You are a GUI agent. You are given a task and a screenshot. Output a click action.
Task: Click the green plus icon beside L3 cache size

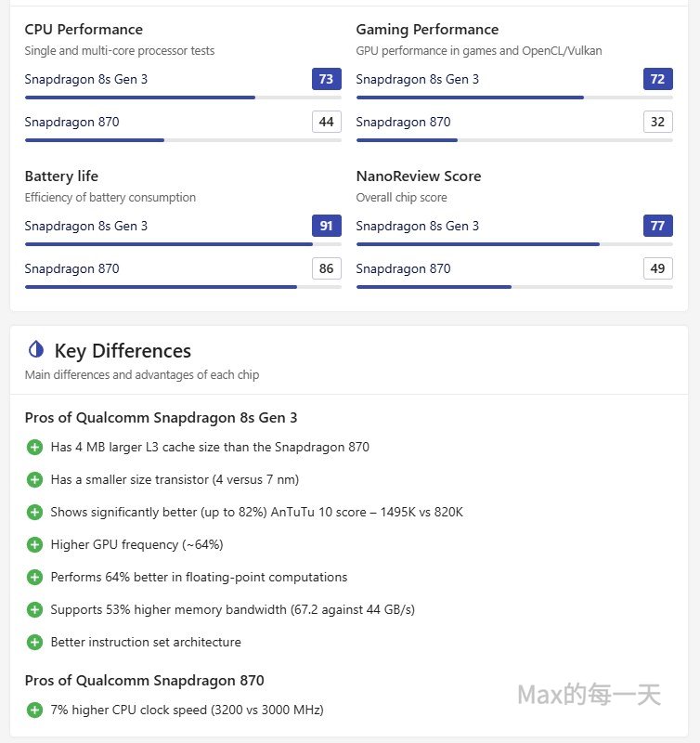click(x=35, y=448)
